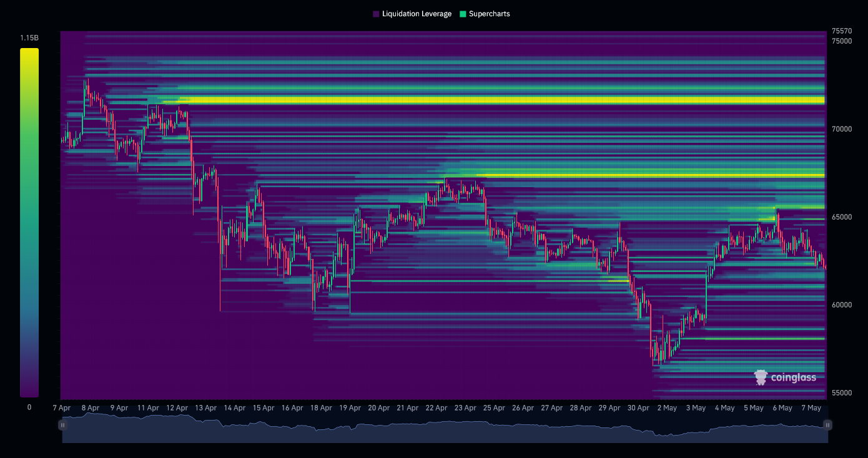Click the 3 May date axis label
868x458 pixels.
pos(696,408)
